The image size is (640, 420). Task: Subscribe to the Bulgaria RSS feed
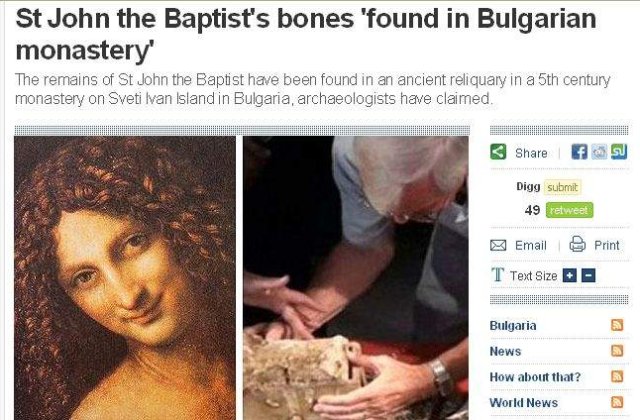click(617, 325)
